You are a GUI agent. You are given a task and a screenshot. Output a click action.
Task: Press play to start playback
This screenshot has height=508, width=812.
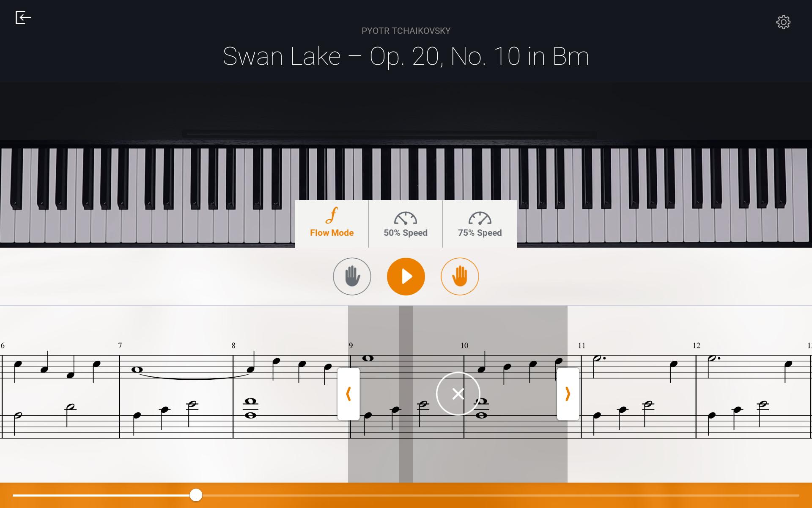(406, 276)
